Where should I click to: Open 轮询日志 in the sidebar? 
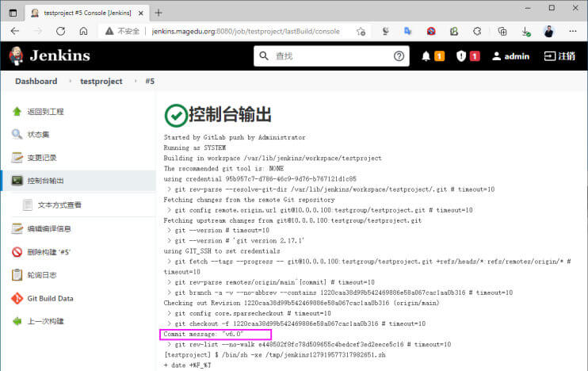point(42,275)
